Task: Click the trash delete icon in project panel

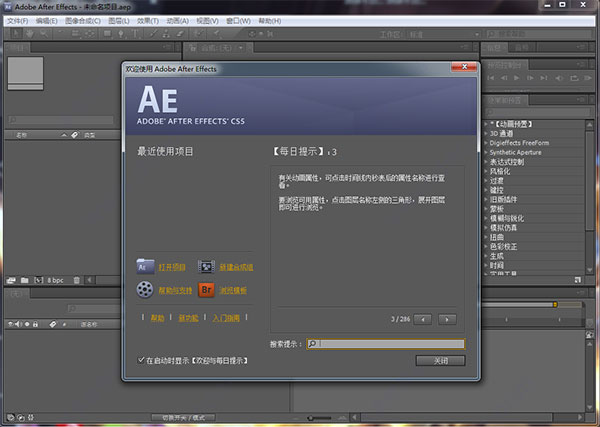Action: (x=77, y=280)
